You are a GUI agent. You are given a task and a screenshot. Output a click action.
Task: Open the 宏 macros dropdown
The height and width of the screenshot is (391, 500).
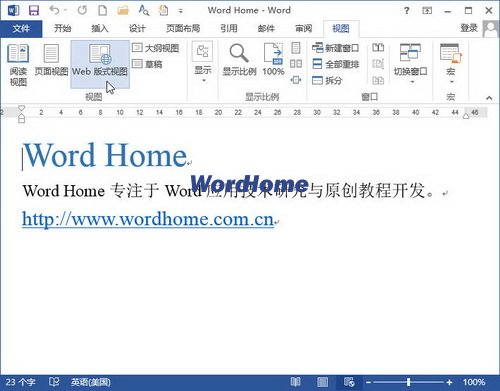coord(451,63)
